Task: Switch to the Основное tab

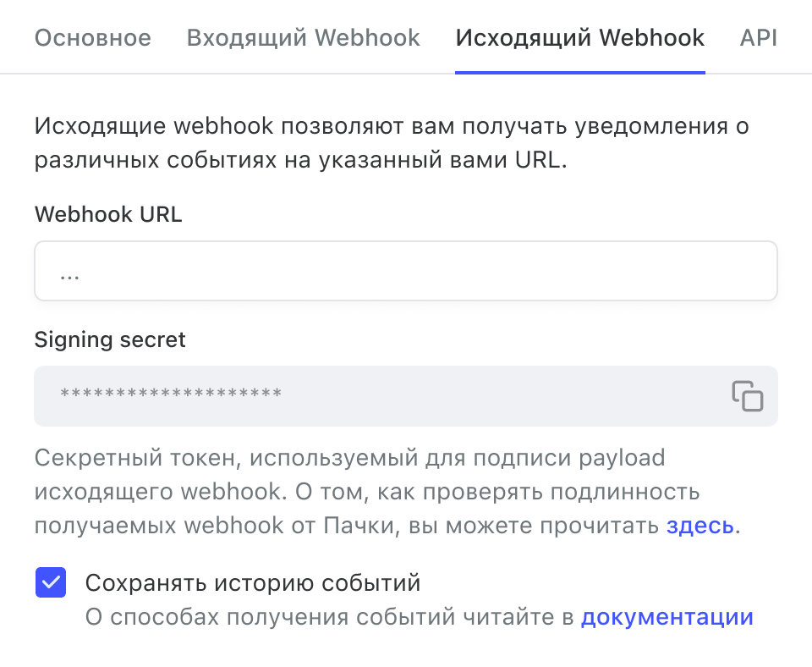Action: (92, 38)
